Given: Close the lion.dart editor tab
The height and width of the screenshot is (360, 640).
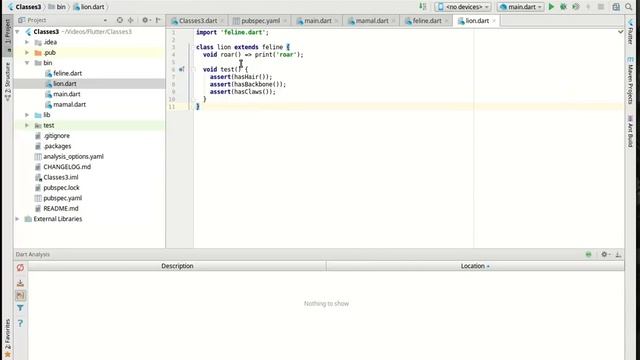Looking at the screenshot, I should (494, 20).
